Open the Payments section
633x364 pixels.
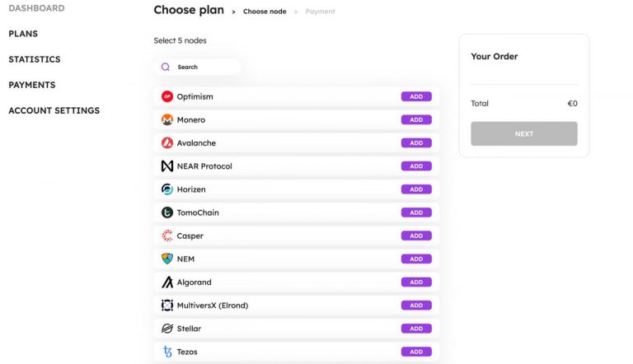pos(32,85)
